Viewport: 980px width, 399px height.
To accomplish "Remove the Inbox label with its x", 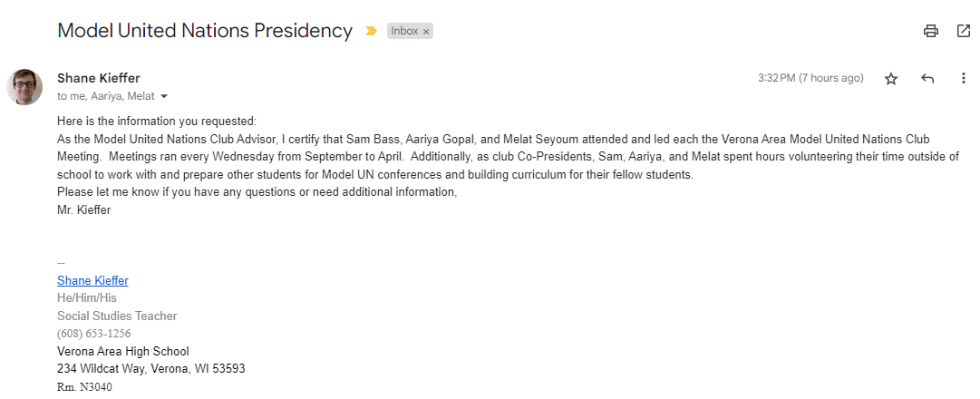I will (x=426, y=31).
